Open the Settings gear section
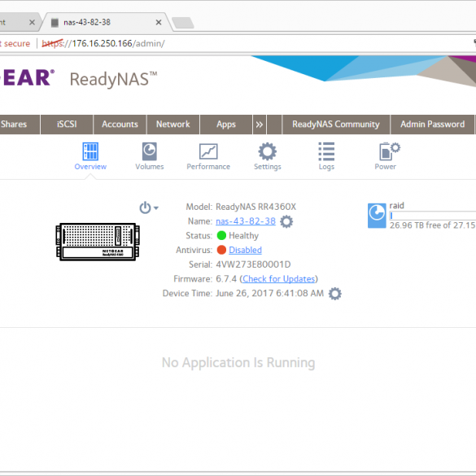This screenshot has width=476, height=476. 268,151
